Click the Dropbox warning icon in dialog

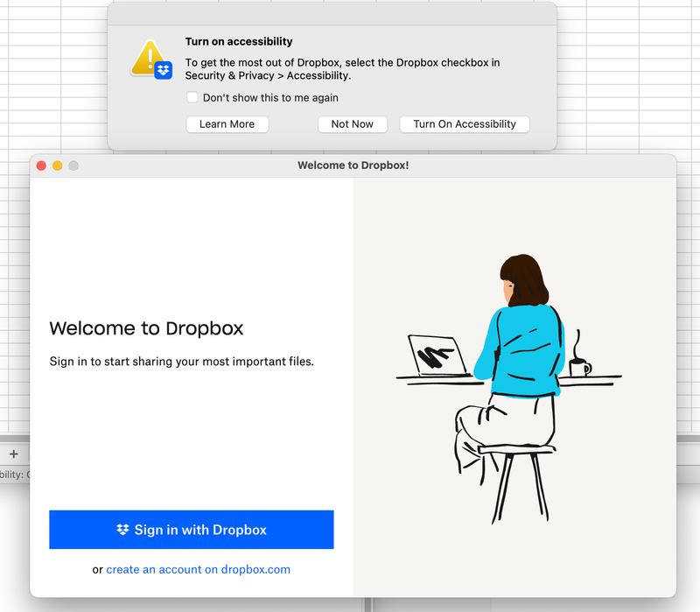151,60
